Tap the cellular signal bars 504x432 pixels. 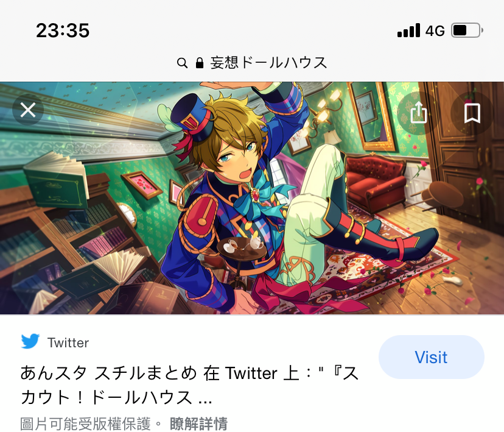tap(408, 30)
